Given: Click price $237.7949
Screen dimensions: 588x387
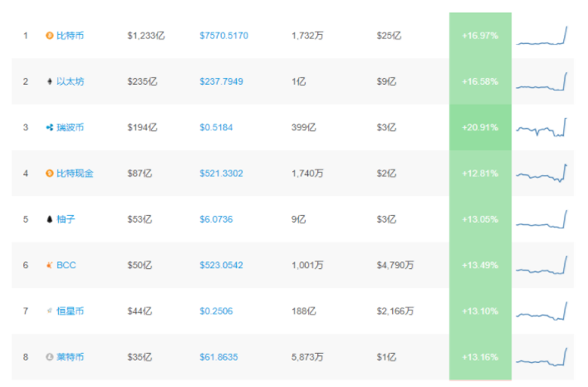Looking at the screenshot, I should 221,81.
